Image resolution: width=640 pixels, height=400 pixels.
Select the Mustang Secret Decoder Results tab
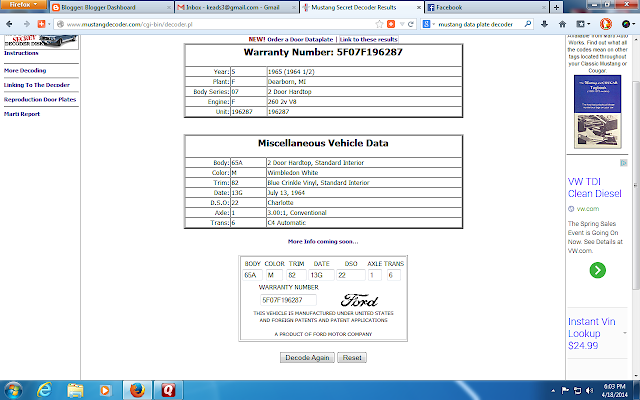point(361,7)
